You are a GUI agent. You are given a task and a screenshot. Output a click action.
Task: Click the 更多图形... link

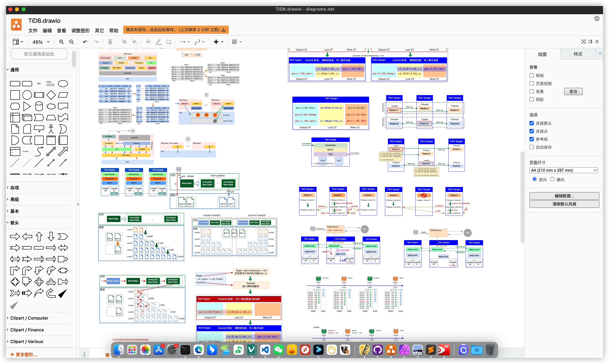point(24,355)
